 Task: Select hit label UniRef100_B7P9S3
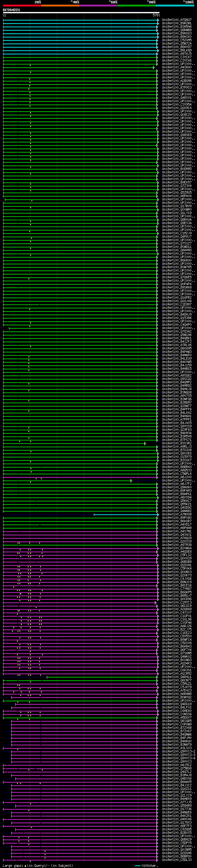177,88
